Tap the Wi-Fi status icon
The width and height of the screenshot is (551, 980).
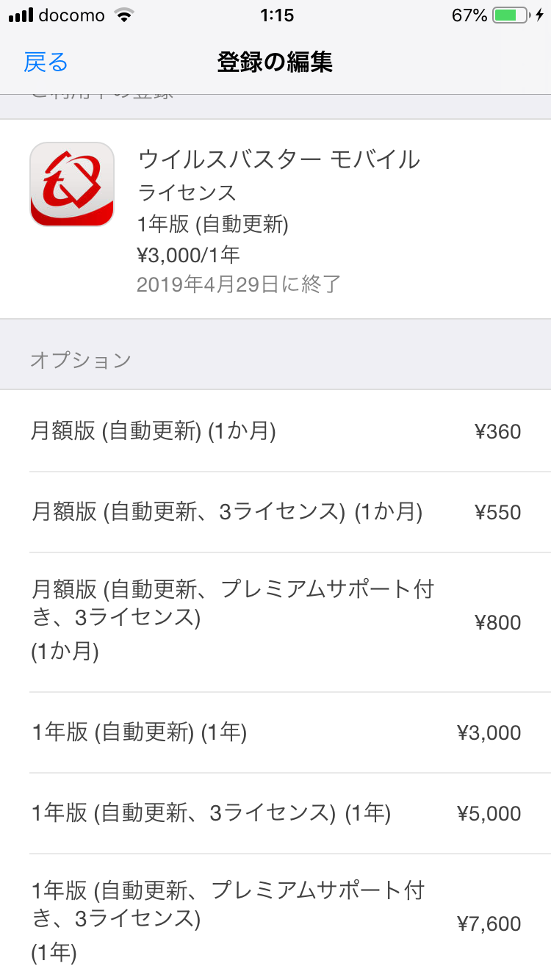[x=126, y=15]
